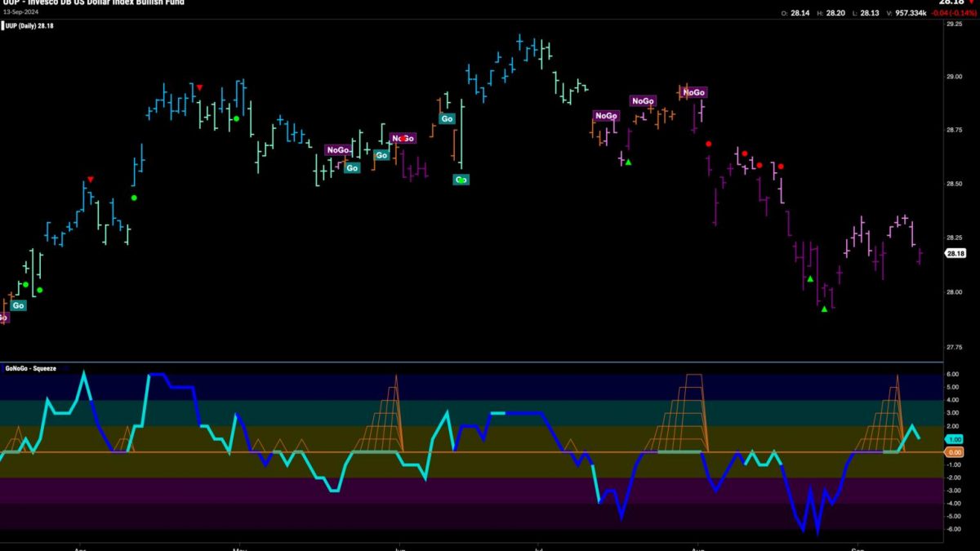Click the last NoGo label near 29.00 in August
This screenshot has width=980, height=551.
[x=693, y=92]
